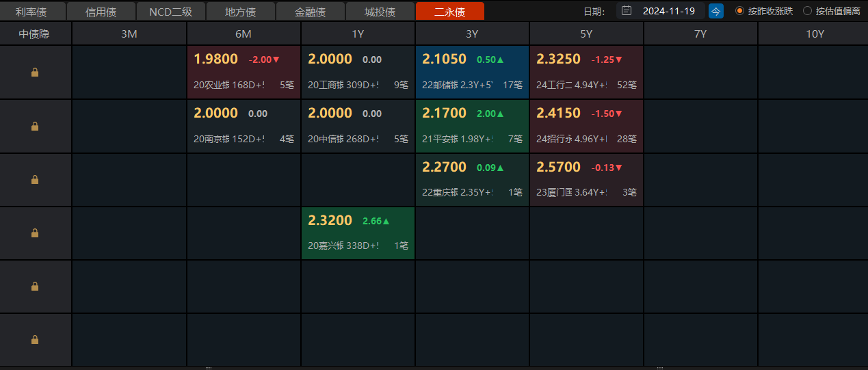Click the 2.2700 yield value
Screen dimensions: 868x370
click(x=445, y=167)
